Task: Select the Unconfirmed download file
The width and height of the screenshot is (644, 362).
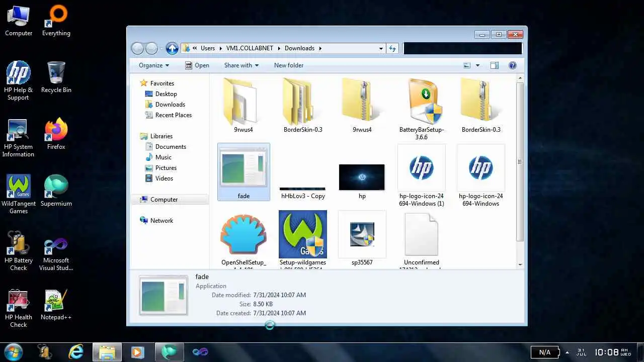Action: tap(422, 239)
